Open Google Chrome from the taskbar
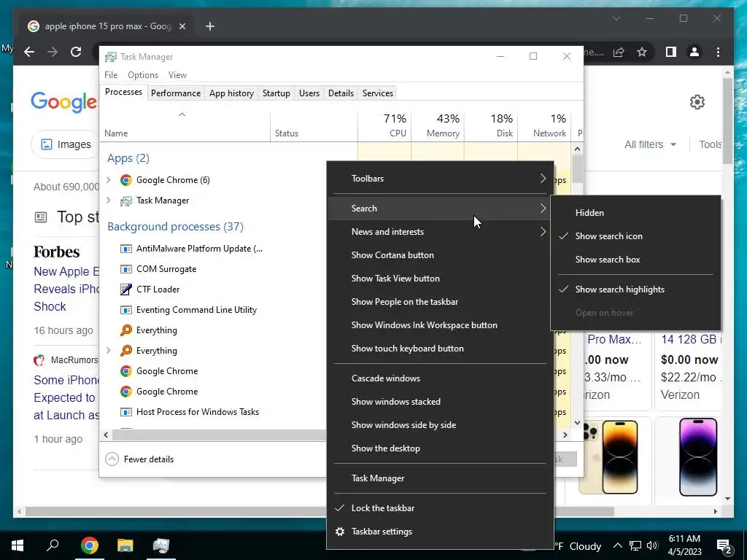The width and height of the screenshot is (747, 560). (x=90, y=545)
